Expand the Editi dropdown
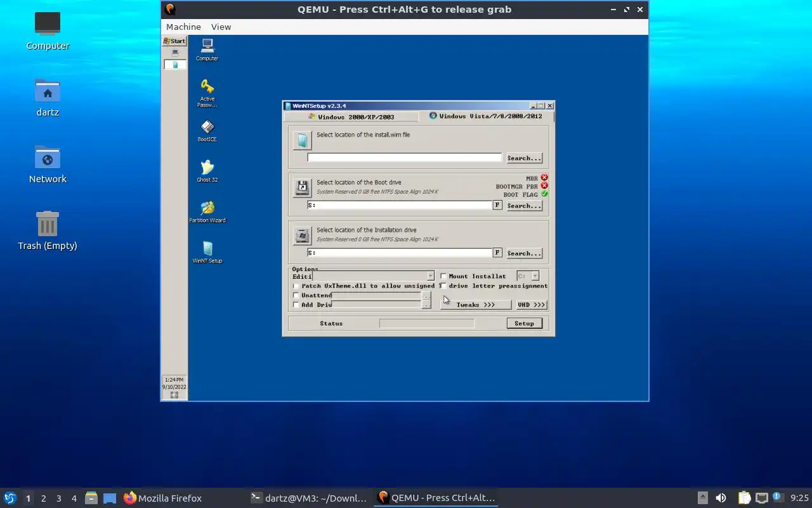This screenshot has height=508, width=812. 430,276
